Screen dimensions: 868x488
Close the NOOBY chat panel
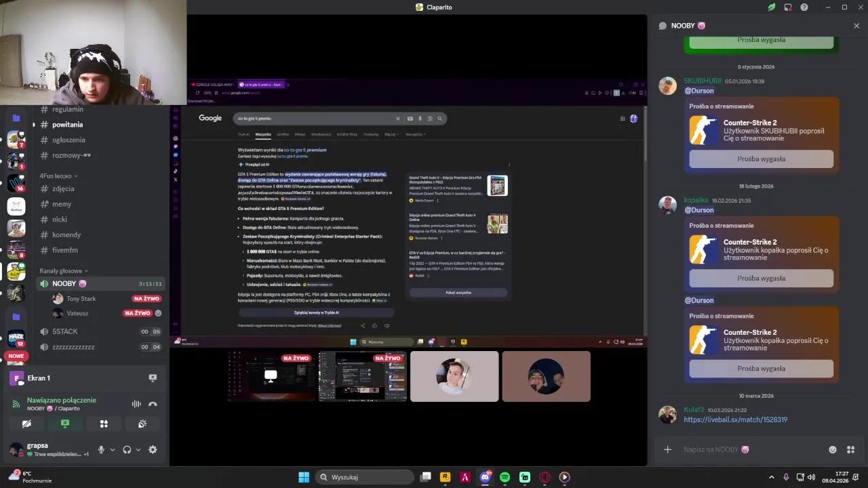[856, 26]
